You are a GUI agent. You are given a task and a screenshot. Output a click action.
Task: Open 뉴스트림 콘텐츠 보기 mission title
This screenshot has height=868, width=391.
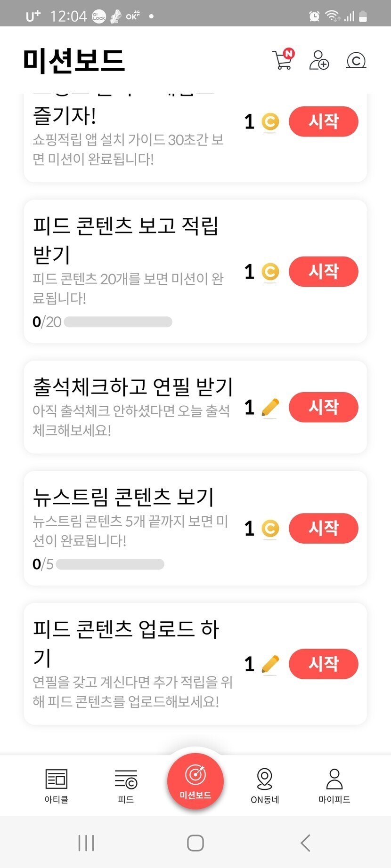(123, 497)
